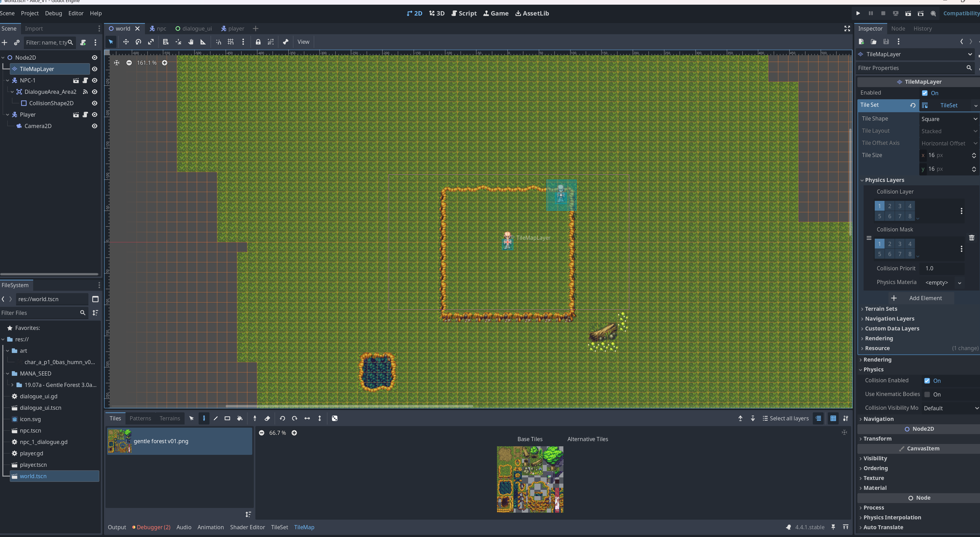Click the Add Element button
Image resolution: width=980 pixels, height=537 pixels.
(x=921, y=298)
